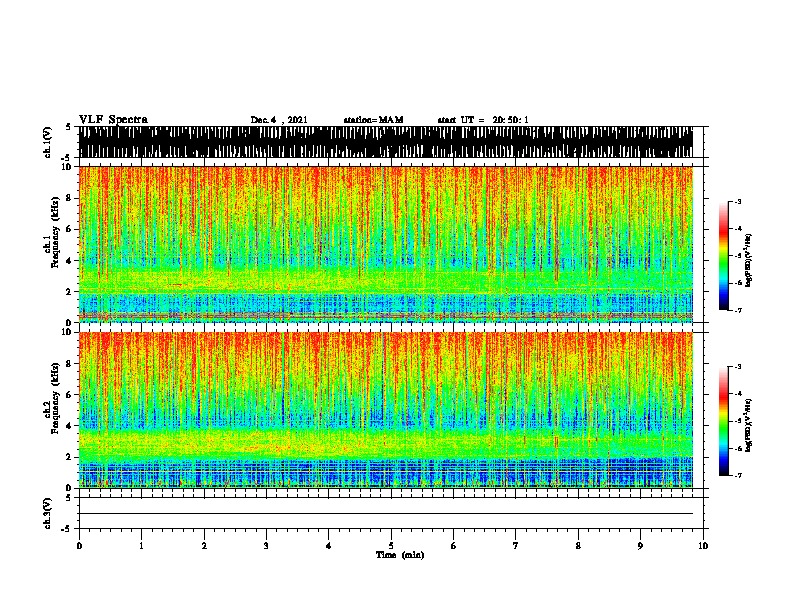Click the "-7" label on ch.2 colorbar
The width and height of the screenshot is (792, 612).
pyautogui.click(x=737, y=475)
